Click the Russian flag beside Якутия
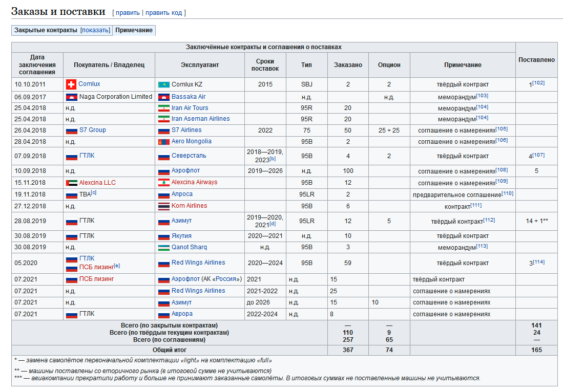 tap(164, 236)
